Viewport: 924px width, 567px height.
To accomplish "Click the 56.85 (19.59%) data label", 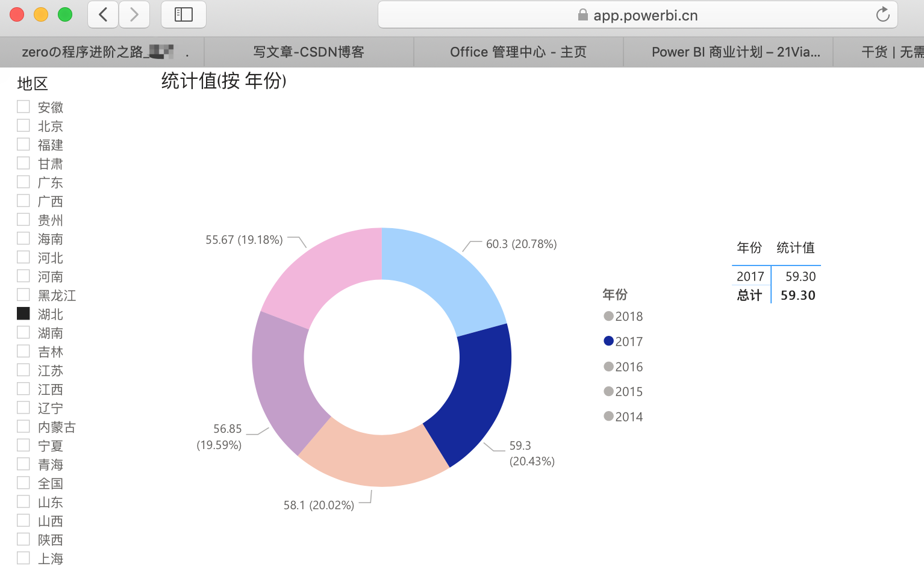I will coord(219,437).
